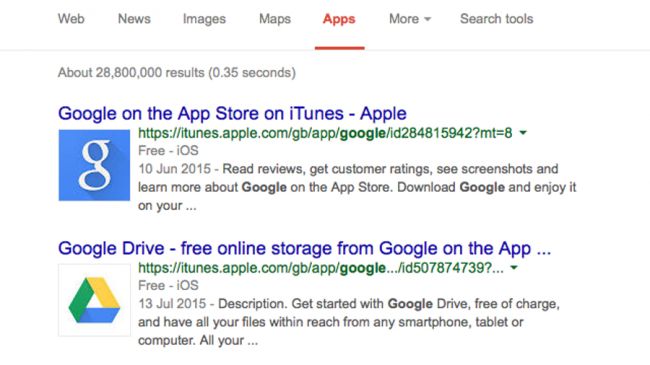Click 'Free - iOS' under Google Drive result
Image resolution: width=650 pixels, height=365 pixels.
pos(168,285)
